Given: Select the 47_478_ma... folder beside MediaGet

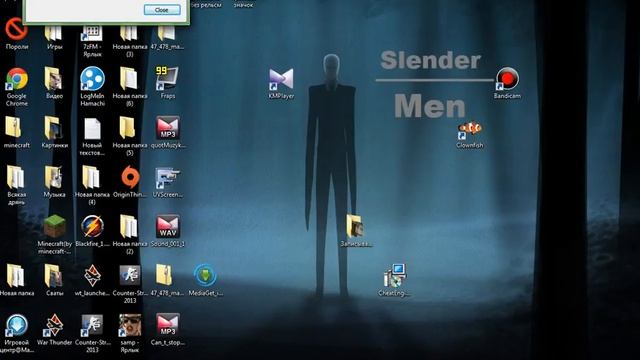Looking at the screenshot, I should pos(164,276).
